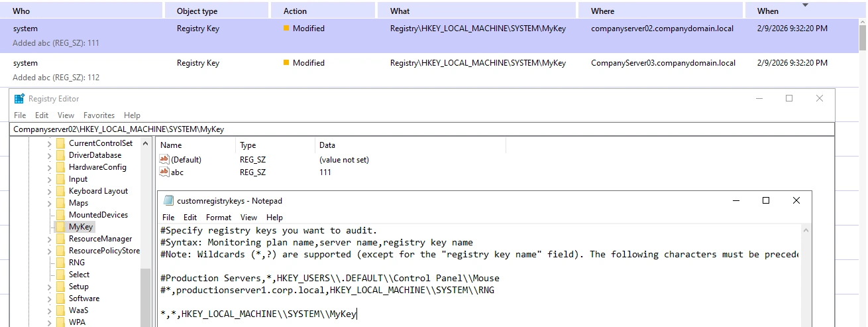Open Registry Editor Edit menu
The image size is (868, 327).
click(x=42, y=115)
